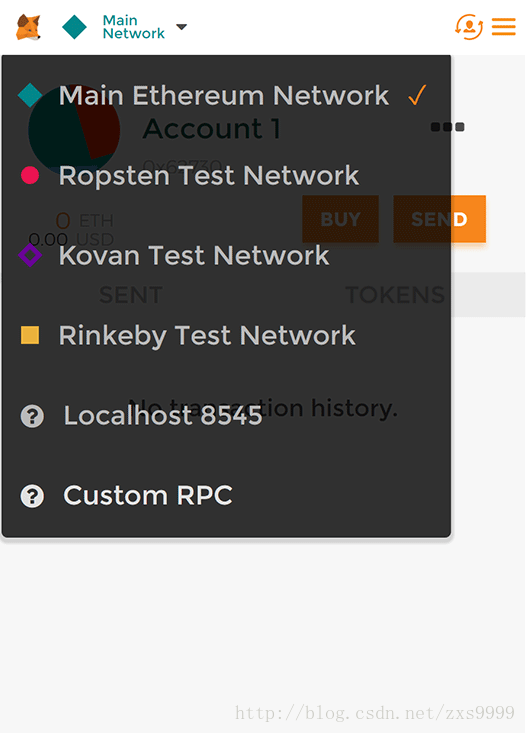Image resolution: width=526 pixels, height=733 pixels.
Task: Click the Account 1 identicon avatar
Action: pyautogui.click(x=74, y=131)
